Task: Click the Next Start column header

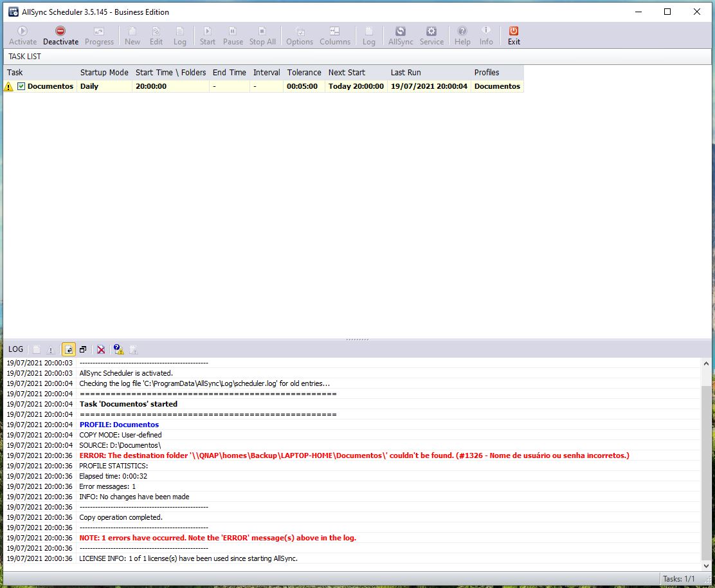Action: click(347, 73)
